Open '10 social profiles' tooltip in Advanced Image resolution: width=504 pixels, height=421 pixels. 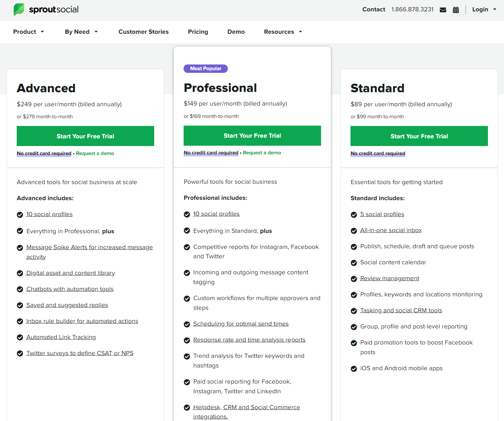point(49,214)
